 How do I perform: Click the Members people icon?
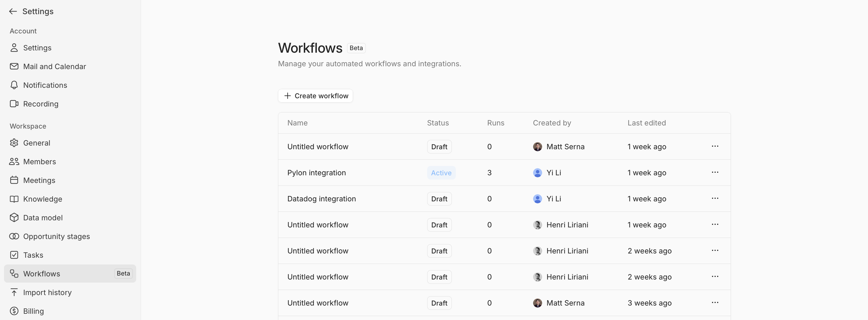[14, 161]
